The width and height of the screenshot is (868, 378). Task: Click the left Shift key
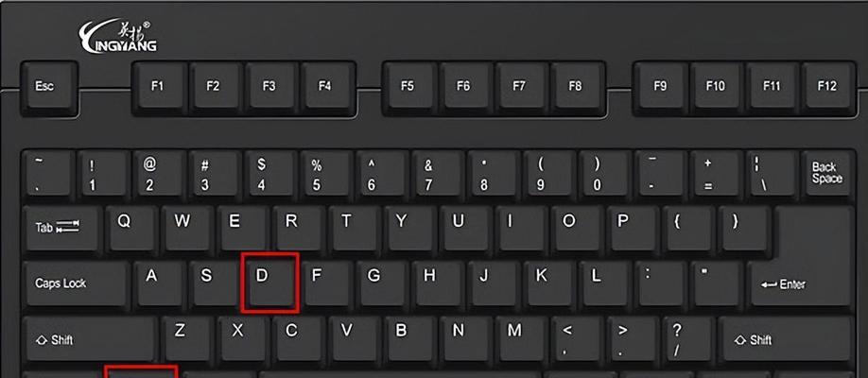[90, 341]
